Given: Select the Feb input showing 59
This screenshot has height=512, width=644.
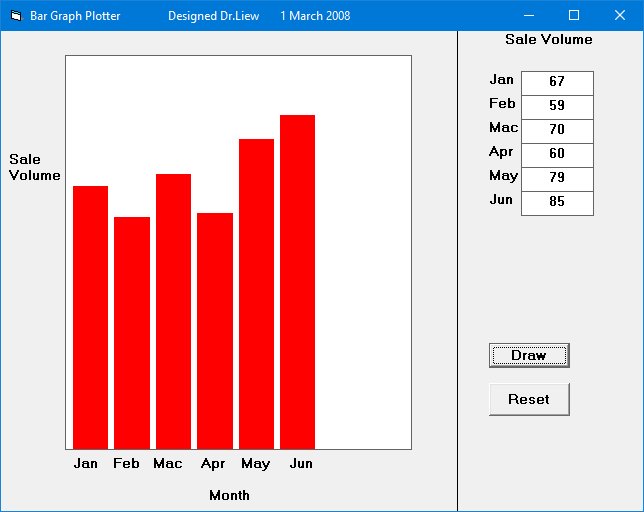Looking at the screenshot, I should pyautogui.click(x=557, y=107).
